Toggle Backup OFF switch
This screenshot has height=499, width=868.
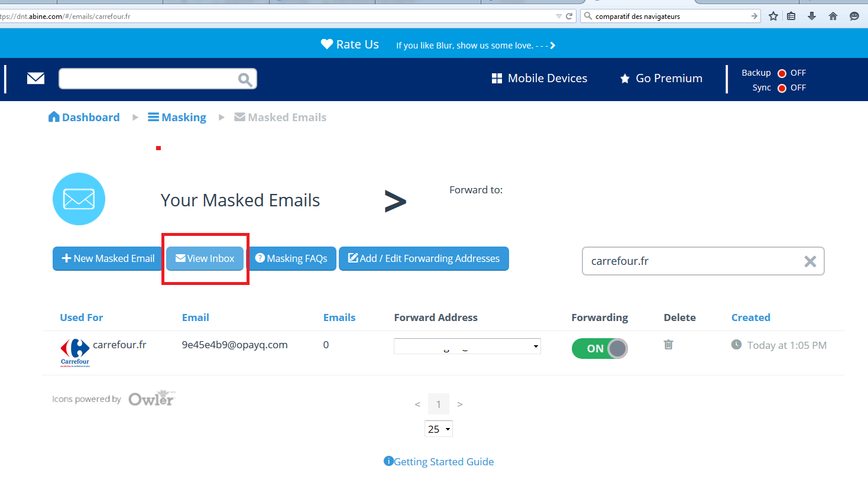click(782, 73)
